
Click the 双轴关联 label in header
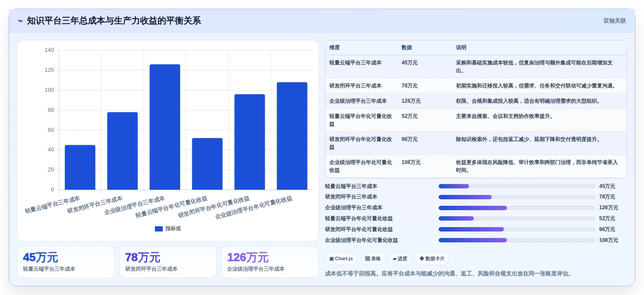point(614,21)
